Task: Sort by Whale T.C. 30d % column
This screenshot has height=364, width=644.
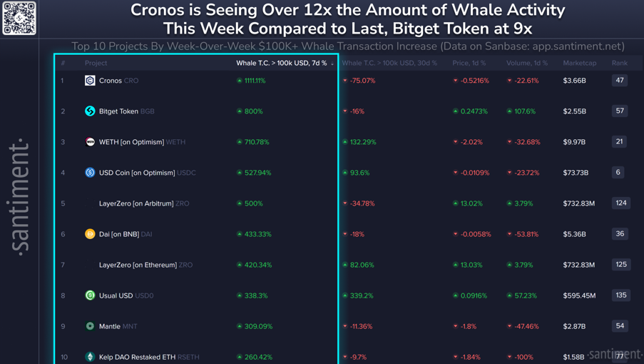Action: pyautogui.click(x=389, y=63)
